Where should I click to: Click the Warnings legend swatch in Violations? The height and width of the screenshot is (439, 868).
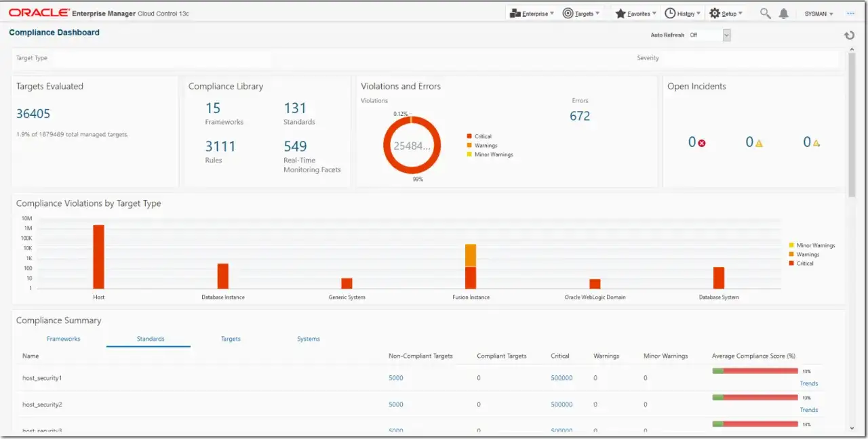[469, 145]
